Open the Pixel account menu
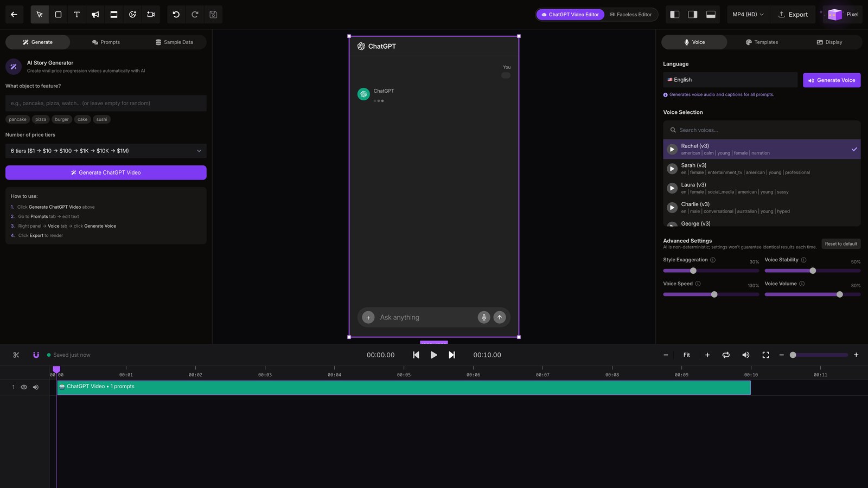Viewport: 868px width, 488px height. pyautogui.click(x=843, y=15)
